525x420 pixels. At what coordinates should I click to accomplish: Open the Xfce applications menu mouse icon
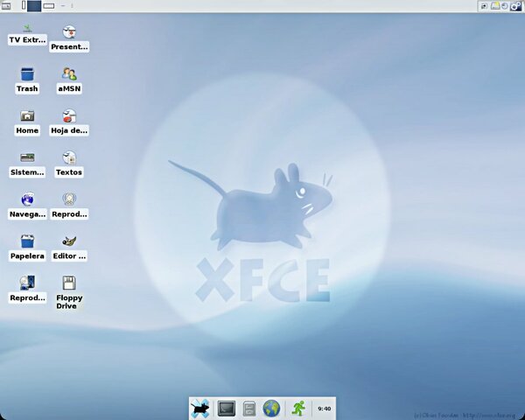tap(199, 409)
